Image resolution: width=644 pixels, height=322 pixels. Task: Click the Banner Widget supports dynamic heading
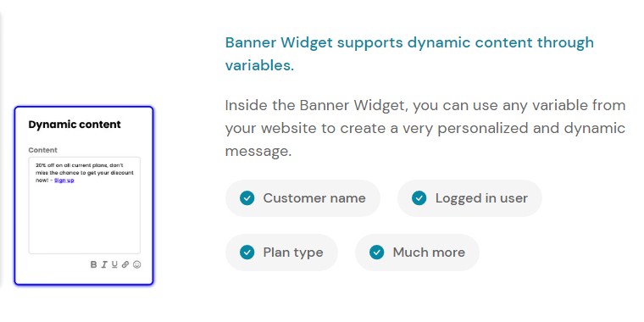(x=409, y=53)
